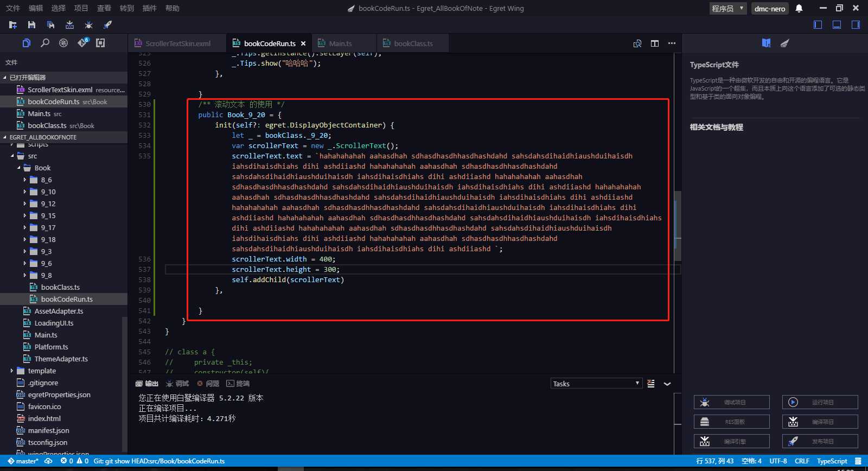
Task: Change UTF-8 encoding in status bar
Action: 778,461
